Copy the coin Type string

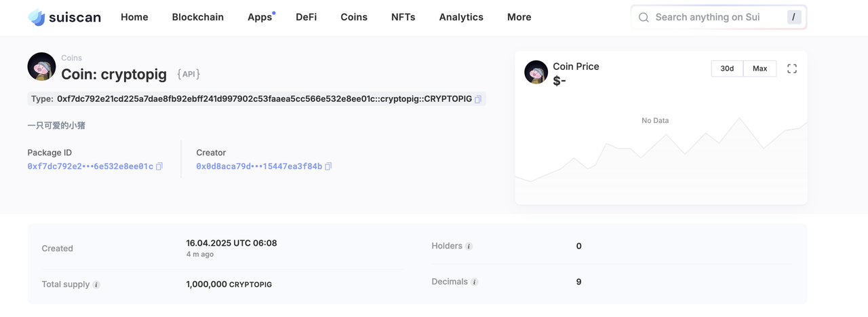click(x=478, y=99)
